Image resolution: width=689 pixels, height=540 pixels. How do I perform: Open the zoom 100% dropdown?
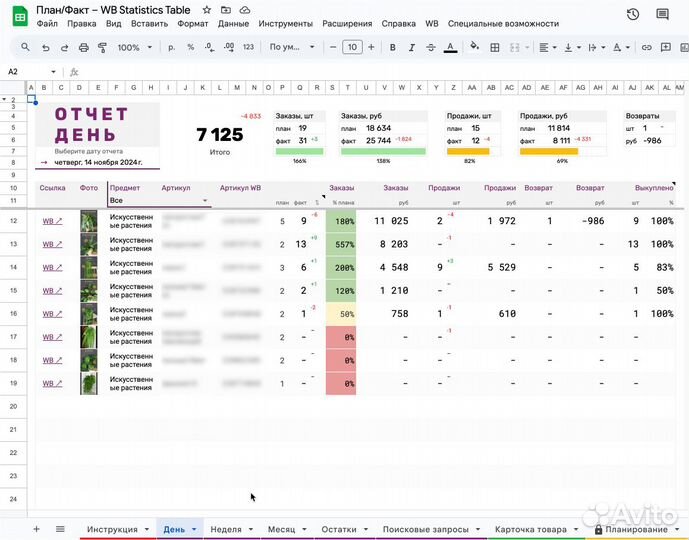(133, 47)
